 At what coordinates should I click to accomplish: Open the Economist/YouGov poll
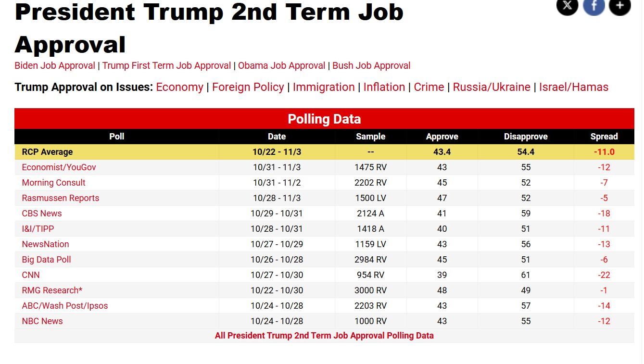click(x=59, y=167)
